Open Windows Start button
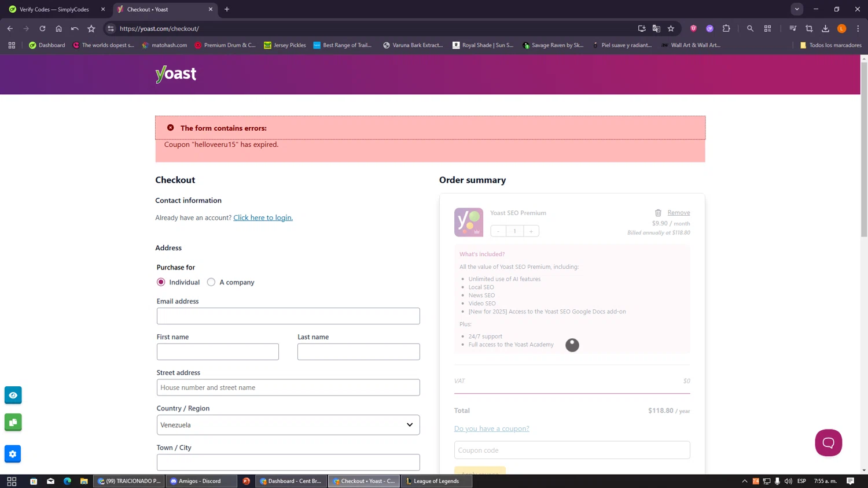868x488 pixels. click(12, 481)
